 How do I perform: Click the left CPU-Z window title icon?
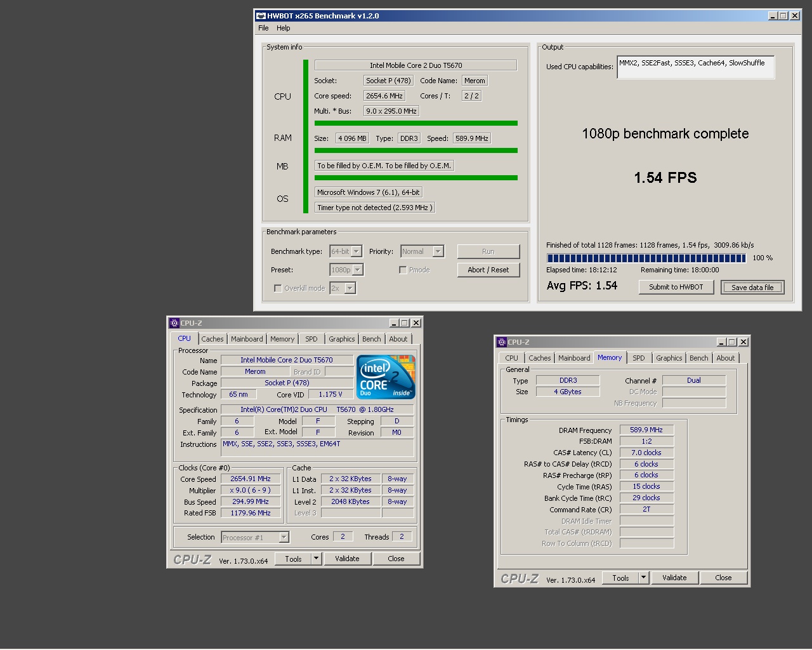(x=174, y=323)
